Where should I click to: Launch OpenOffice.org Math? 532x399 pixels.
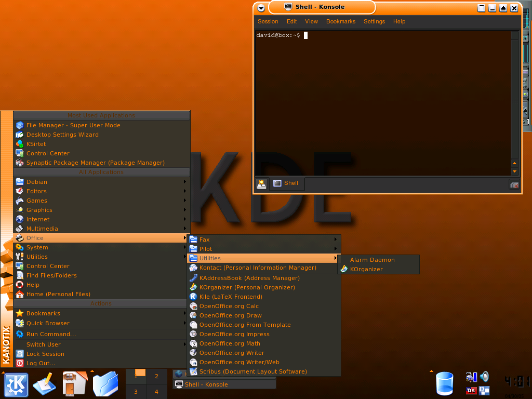263,343
